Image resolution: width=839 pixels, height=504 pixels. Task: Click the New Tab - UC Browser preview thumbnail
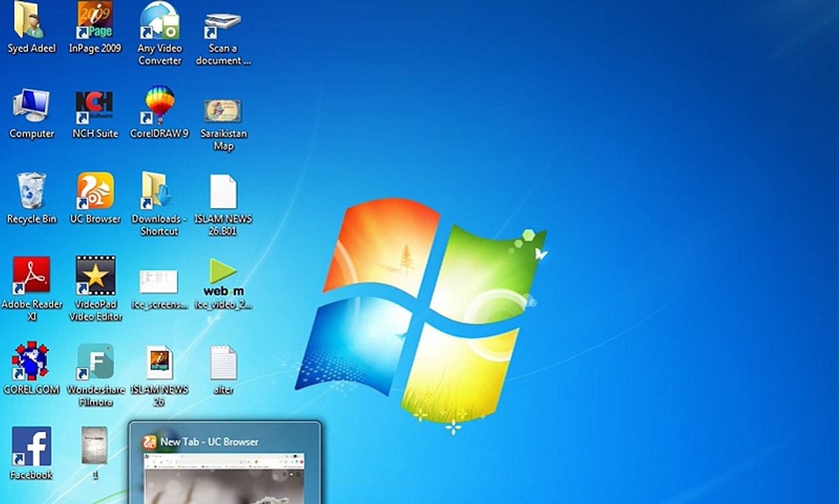(x=225, y=478)
